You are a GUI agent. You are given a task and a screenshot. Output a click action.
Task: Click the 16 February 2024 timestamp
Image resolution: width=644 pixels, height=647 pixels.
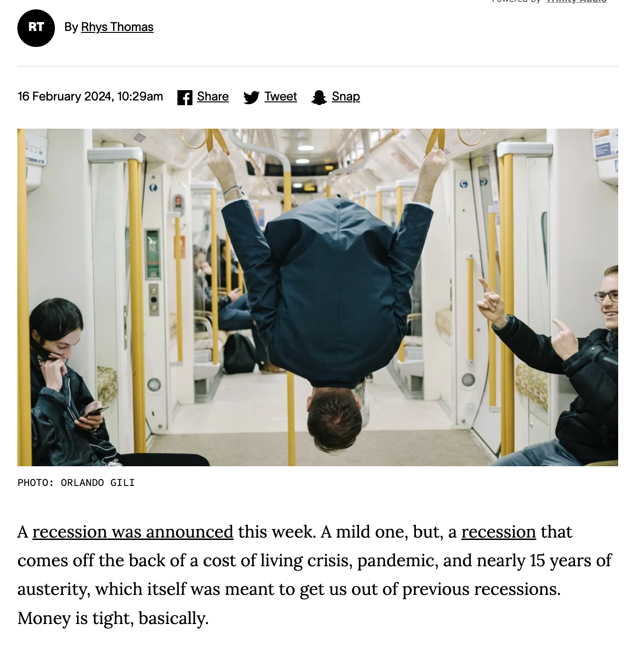tap(90, 97)
